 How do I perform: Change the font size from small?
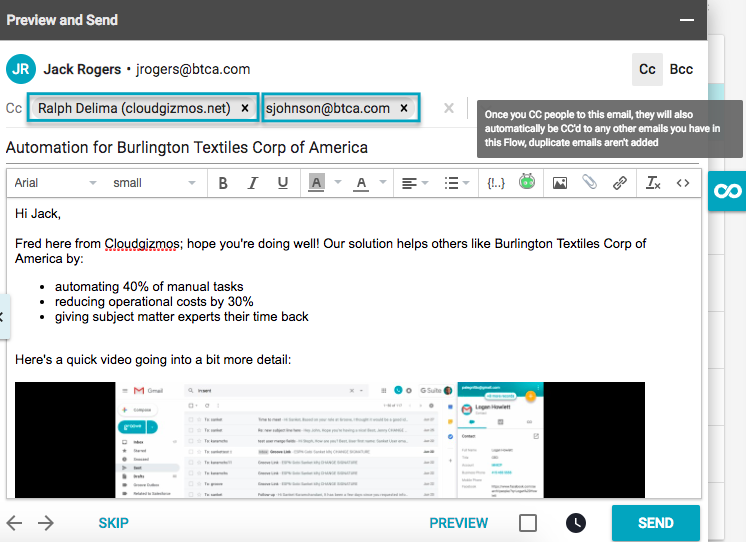coord(154,183)
